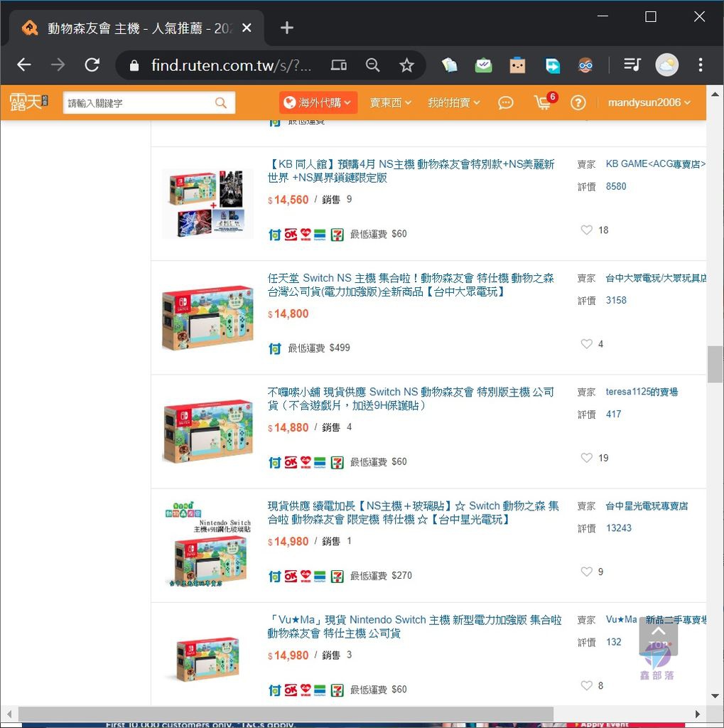Open the 不囉嗦小舖 現貨供應 Switch listing
The width and height of the screenshot is (724, 728).
[x=411, y=398]
